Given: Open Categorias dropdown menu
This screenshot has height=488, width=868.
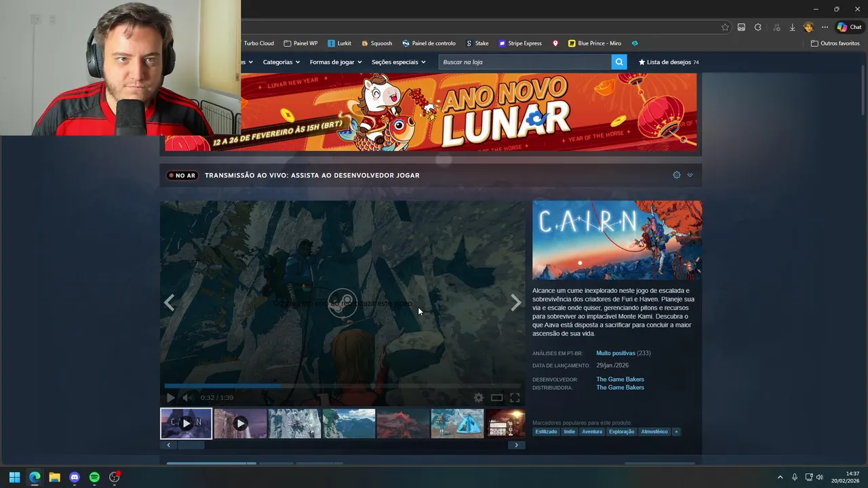Looking at the screenshot, I should (281, 62).
